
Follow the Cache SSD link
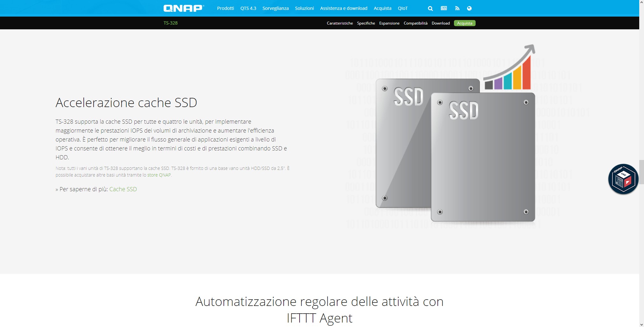click(x=123, y=189)
